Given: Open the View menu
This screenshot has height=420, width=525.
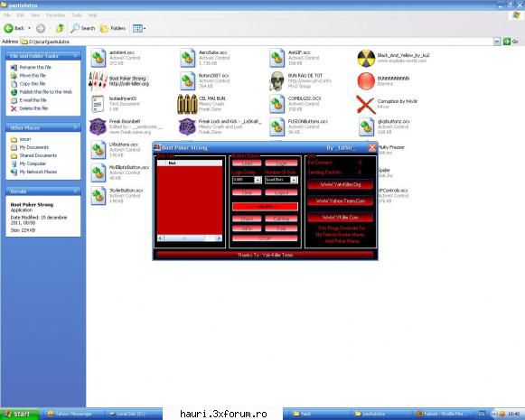Looking at the screenshot, I should (x=35, y=15).
